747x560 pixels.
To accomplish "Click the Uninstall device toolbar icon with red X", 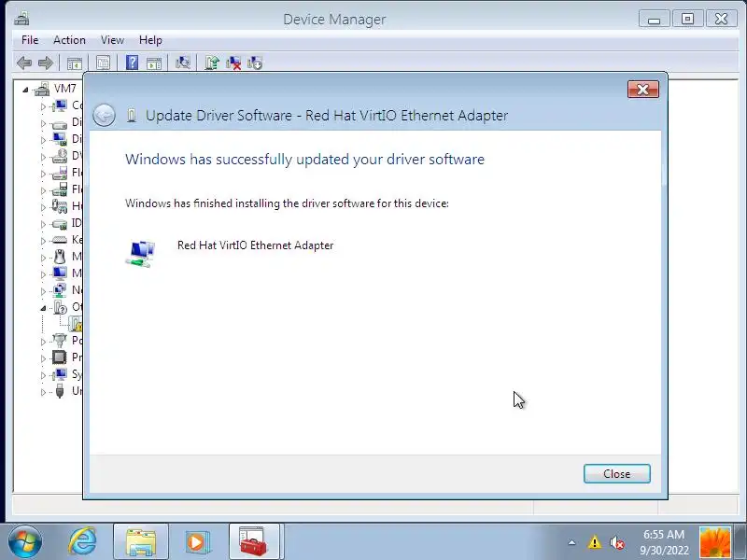I will click(x=233, y=63).
